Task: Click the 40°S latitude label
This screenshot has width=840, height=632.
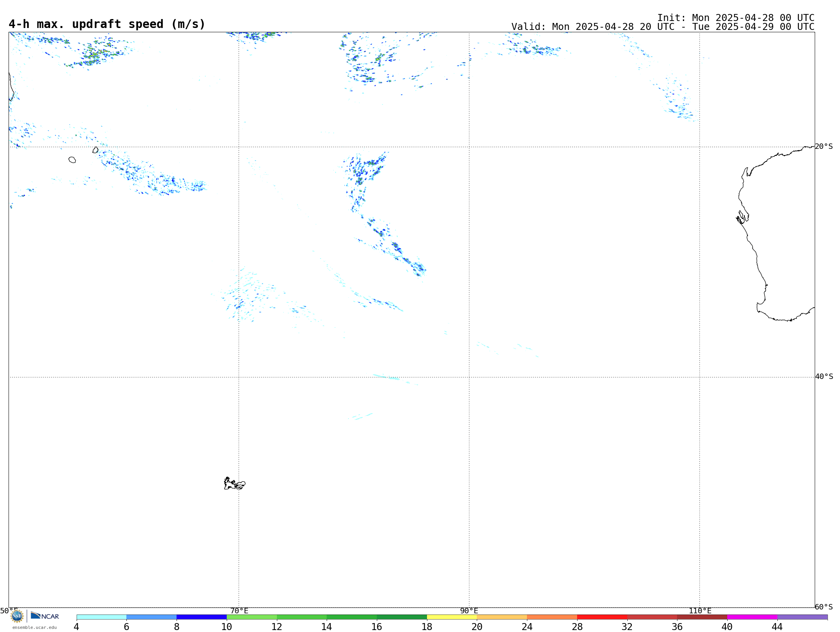Action: tap(824, 377)
